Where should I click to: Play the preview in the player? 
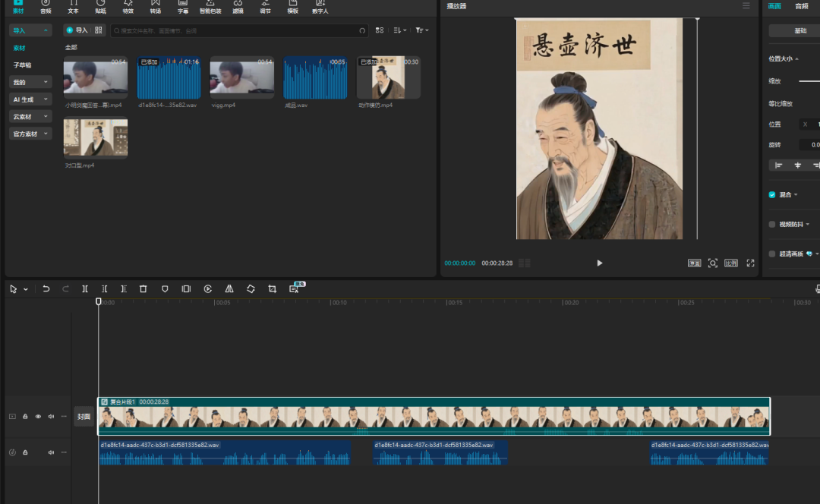[x=599, y=263]
